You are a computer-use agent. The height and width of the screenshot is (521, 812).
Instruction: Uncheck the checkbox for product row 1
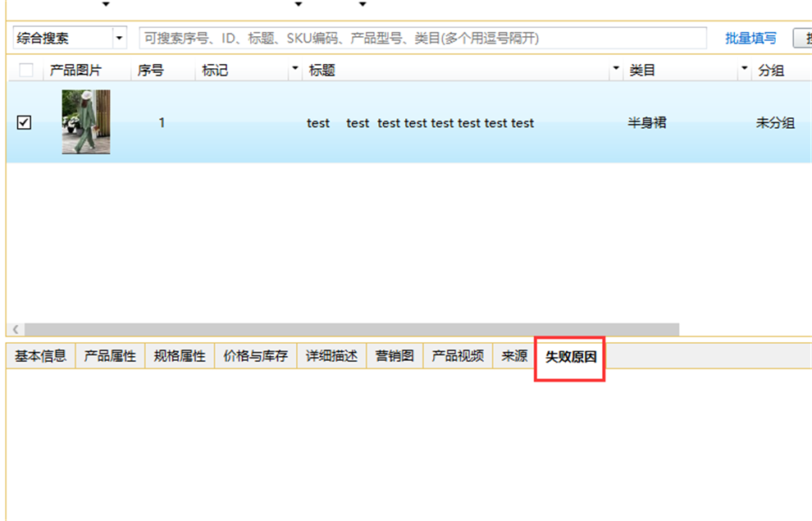pos(24,123)
